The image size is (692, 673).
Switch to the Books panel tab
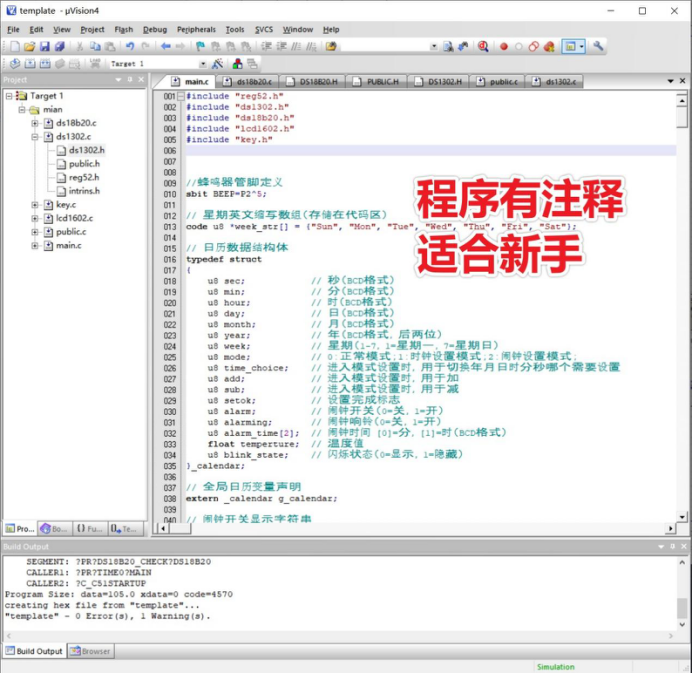[x=54, y=529]
